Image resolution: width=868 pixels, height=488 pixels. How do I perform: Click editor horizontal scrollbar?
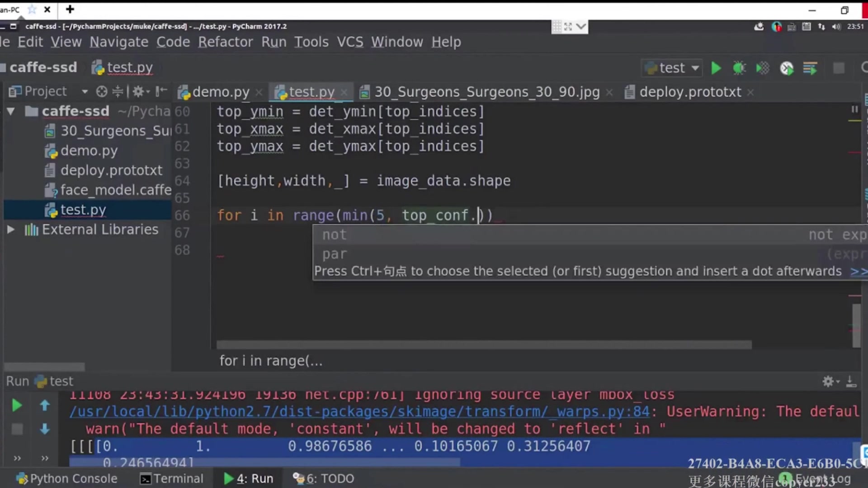(x=484, y=345)
